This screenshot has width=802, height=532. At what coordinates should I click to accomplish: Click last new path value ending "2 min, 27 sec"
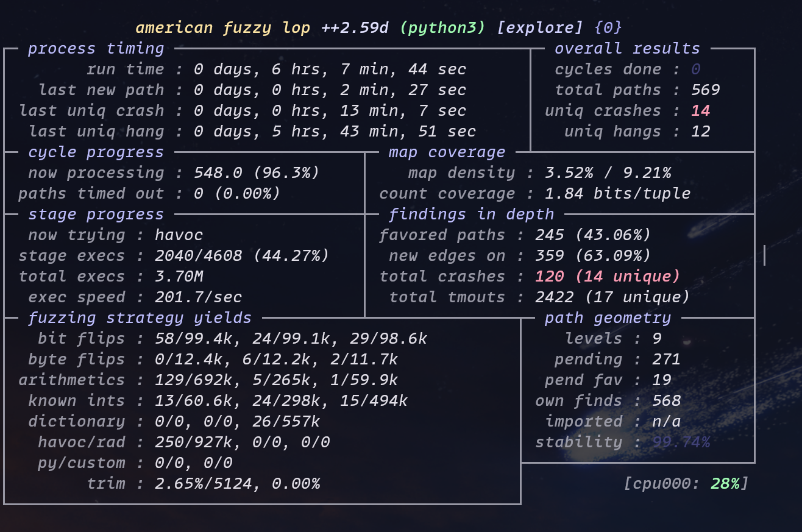330,90
